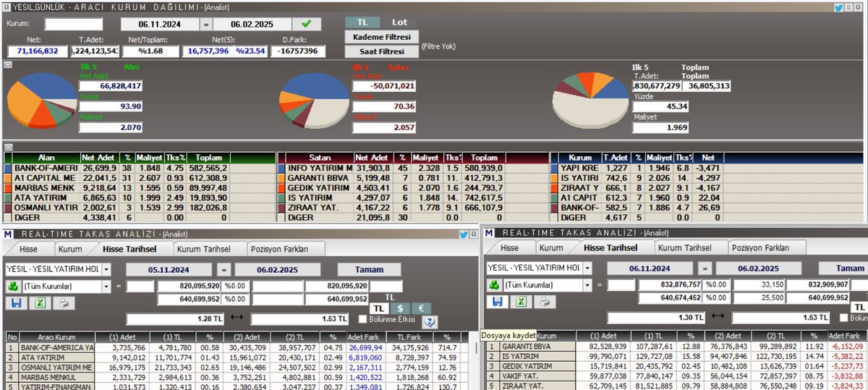Viewport: 868px width, 390px height.
Task: Sort by Adet Fark column in left table
Action: pos(364,336)
